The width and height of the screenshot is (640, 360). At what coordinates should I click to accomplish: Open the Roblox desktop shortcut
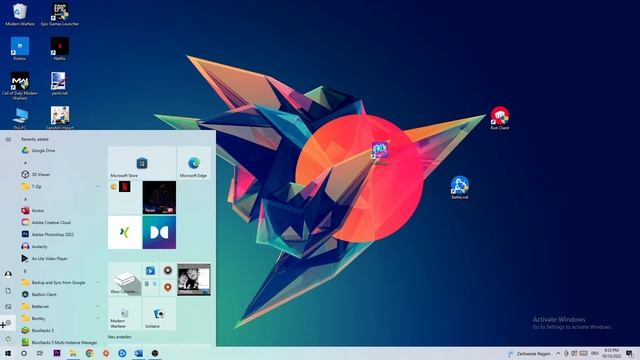click(x=20, y=49)
